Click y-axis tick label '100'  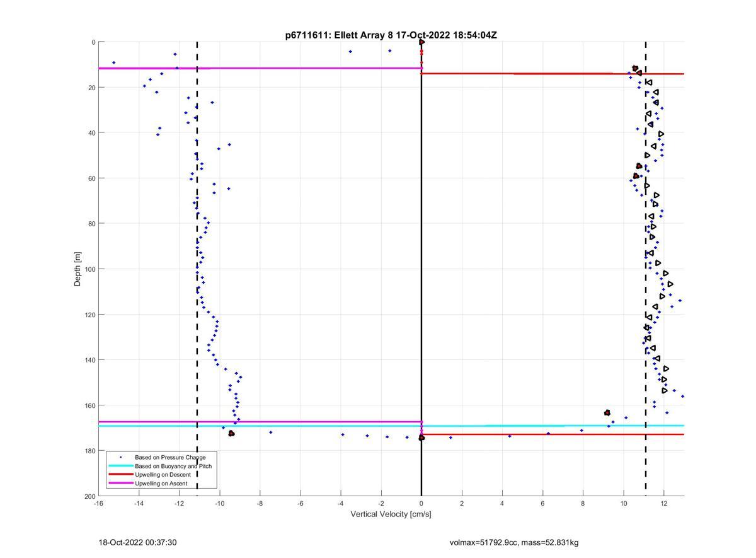point(89,269)
